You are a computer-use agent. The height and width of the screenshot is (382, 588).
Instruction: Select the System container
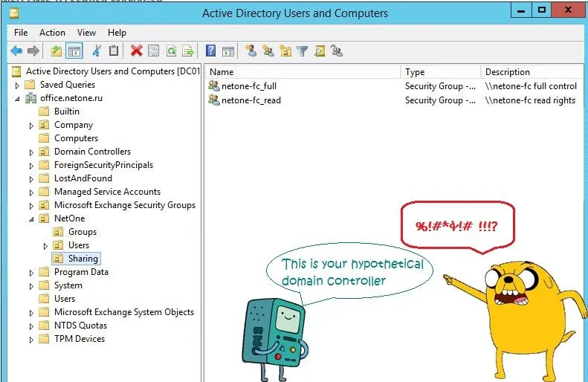coord(68,285)
